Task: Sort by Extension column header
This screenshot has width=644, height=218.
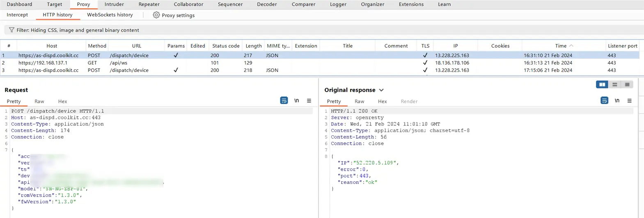Action: click(x=306, y=46)
